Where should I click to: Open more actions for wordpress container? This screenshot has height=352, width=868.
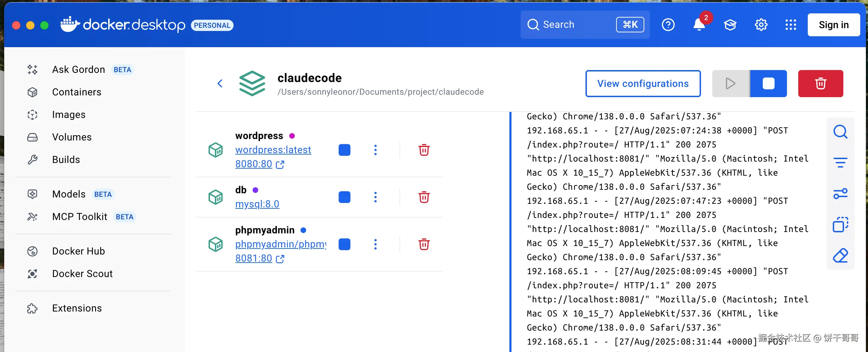point(376,150)
